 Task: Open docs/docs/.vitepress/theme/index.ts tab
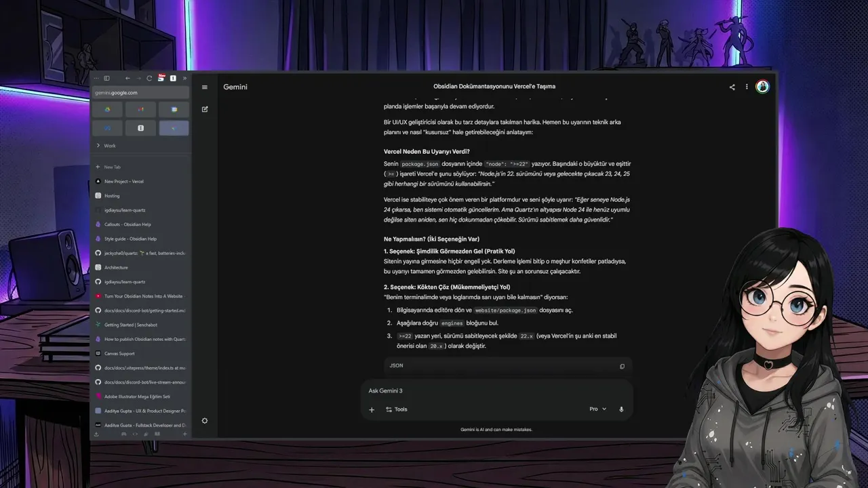coord(141,367)
